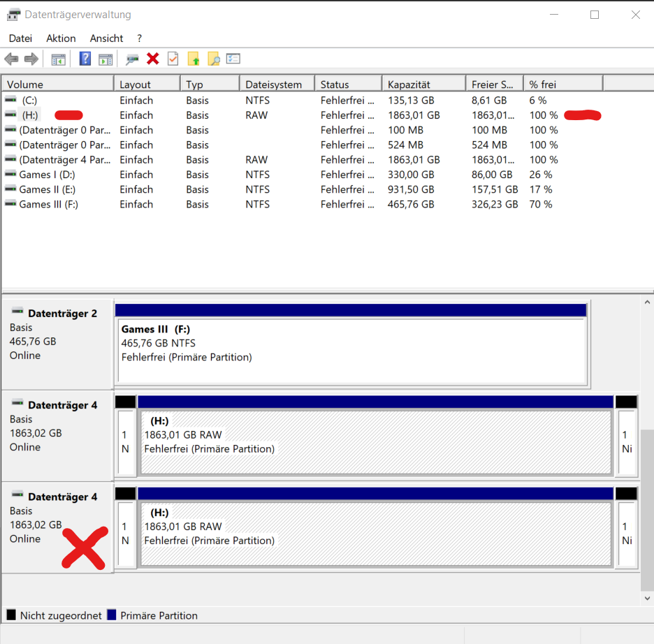Click the drive with magnifier toolbar icon
The height and width of the screenshot is (644, 654).
(x=132, y=59)
